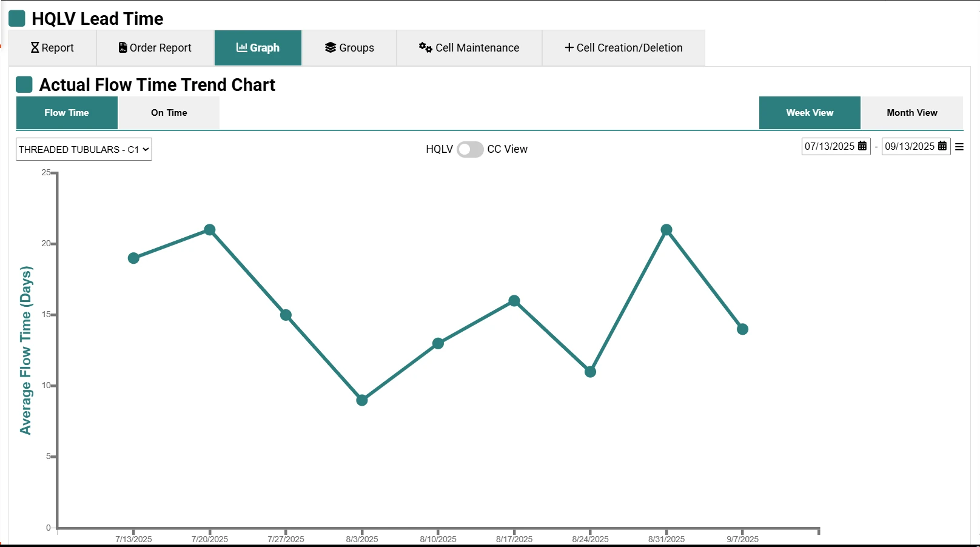
Task: Click the 8/3/2025 x-axis label
Action: 362,539
